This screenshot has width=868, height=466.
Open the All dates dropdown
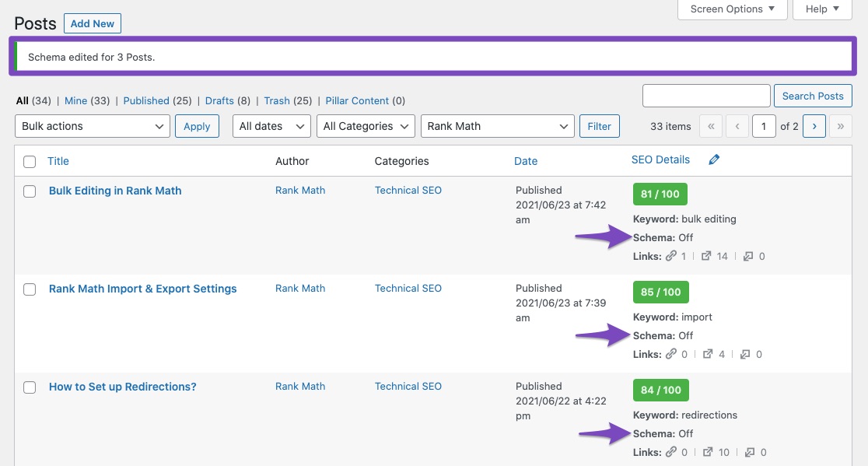click(271, 126)
